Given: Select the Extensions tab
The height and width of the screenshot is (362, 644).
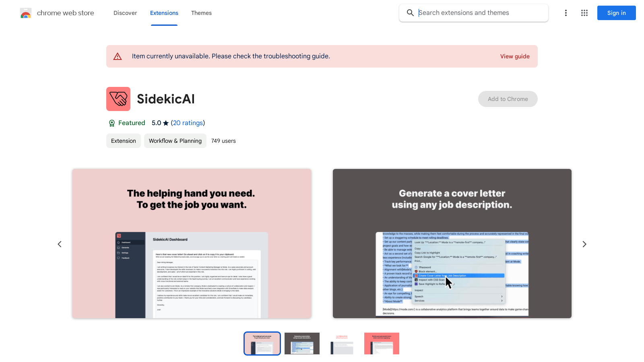Looking at the screenshot, I should click(x=164, y=13).
